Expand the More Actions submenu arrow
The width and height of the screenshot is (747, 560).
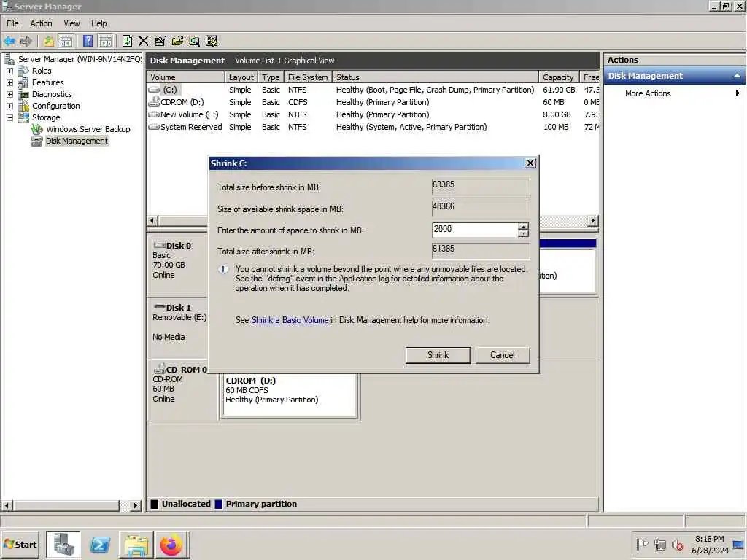738,93
